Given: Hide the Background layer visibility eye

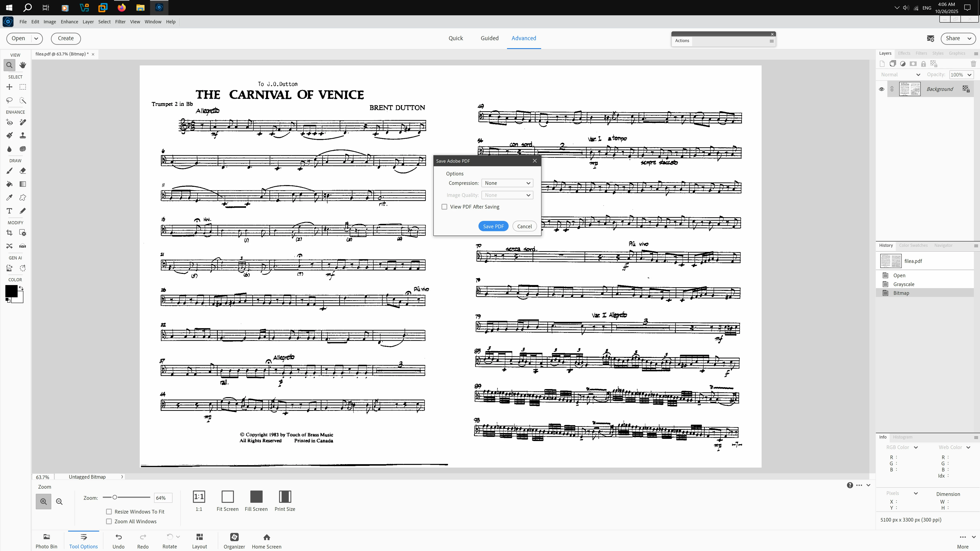Looking at the screenshot, I should click(x=881, y=89).
